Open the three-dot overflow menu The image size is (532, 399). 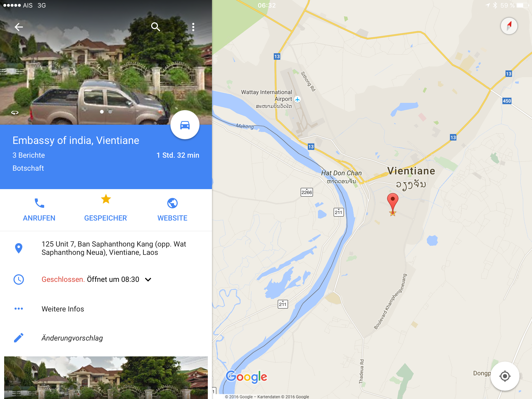point(193,27)
